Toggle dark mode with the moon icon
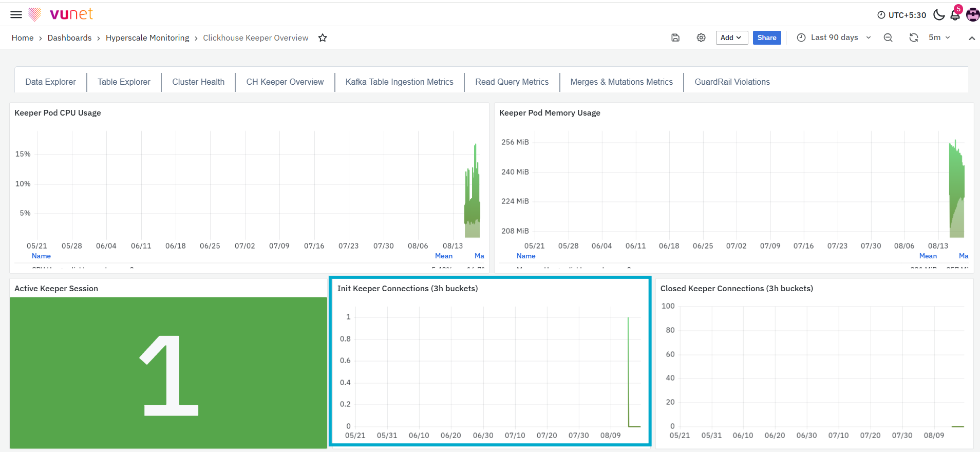The height and width of the screenshot is (452, 980). pos(939,14)
